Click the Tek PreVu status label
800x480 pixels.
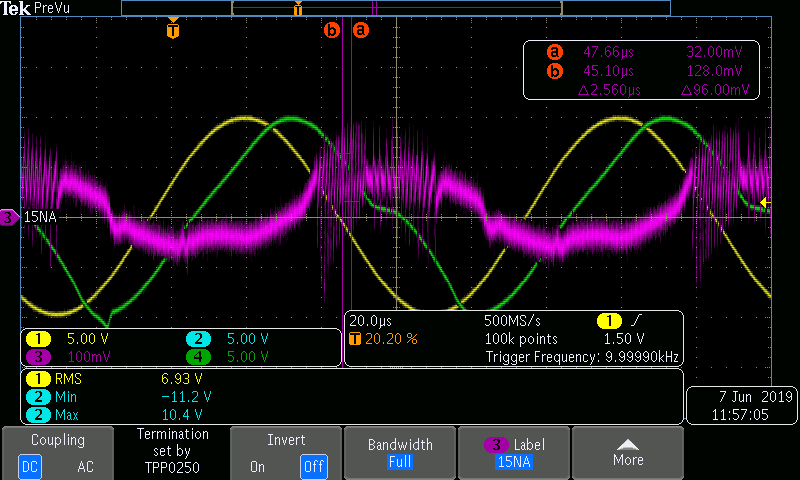tap(35, 8)
